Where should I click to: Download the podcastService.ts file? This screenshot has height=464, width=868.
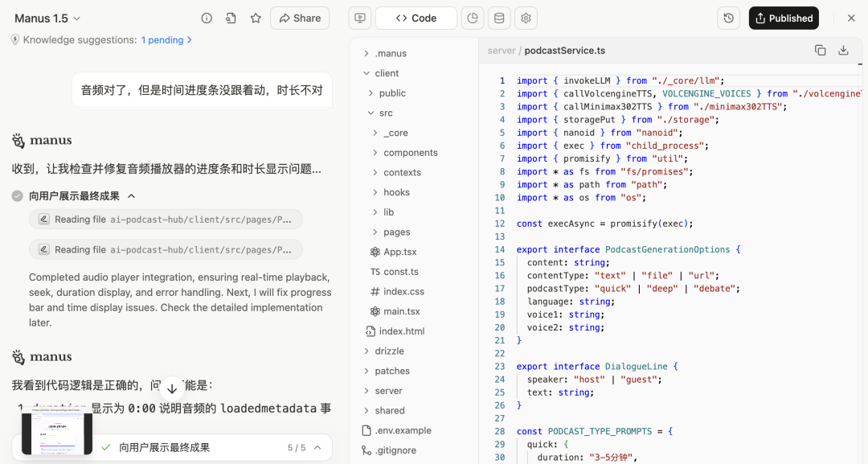coord(843,51)
